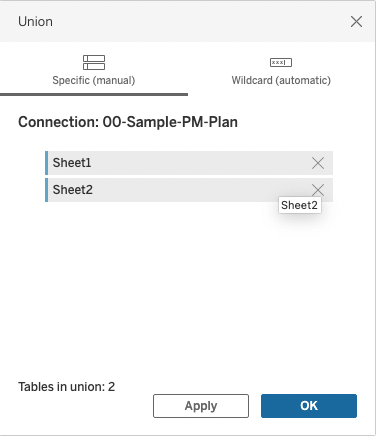Switch to the Wildcard (automatic) tab label
This screenshot has height=436, width=376.
point(281,80)
